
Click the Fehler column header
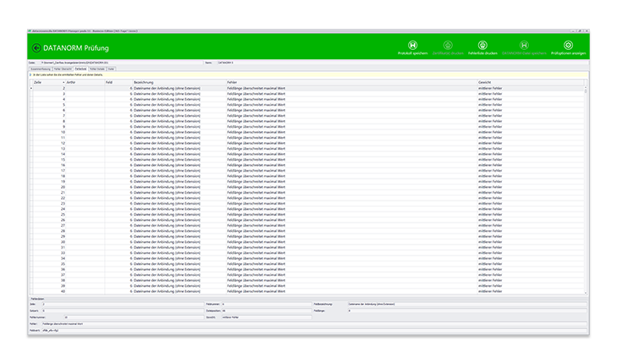(352, 82)
